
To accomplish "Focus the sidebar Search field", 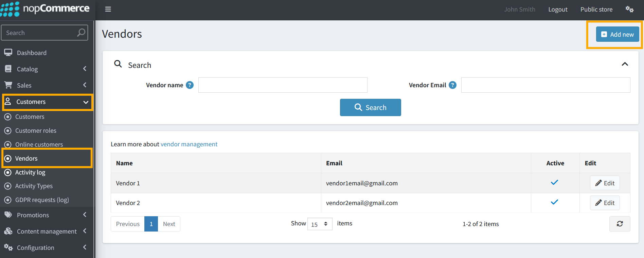I will [44, 33].
